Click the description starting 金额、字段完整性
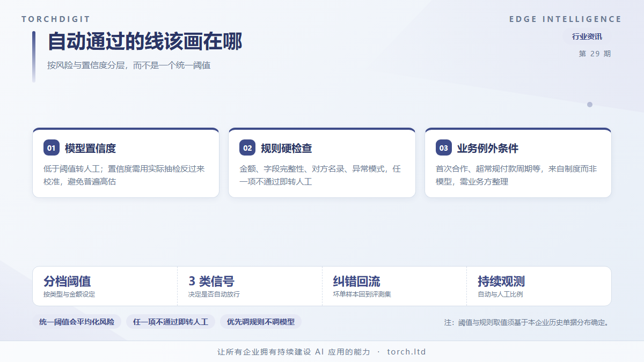Screen dimensions: 644x362 [320, 175]
